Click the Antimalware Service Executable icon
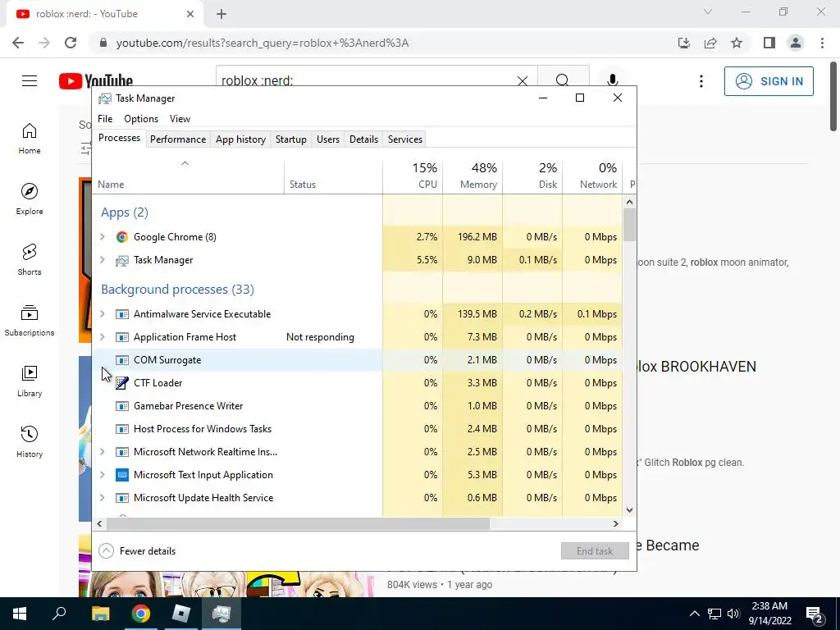840x630 pixels. click(122, 314)
